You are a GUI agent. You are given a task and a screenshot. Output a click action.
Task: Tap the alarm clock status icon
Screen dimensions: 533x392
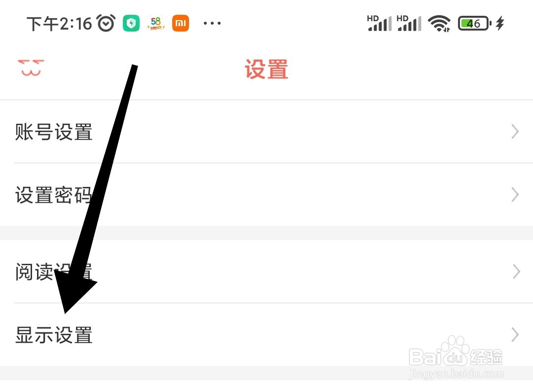point(106,23)
